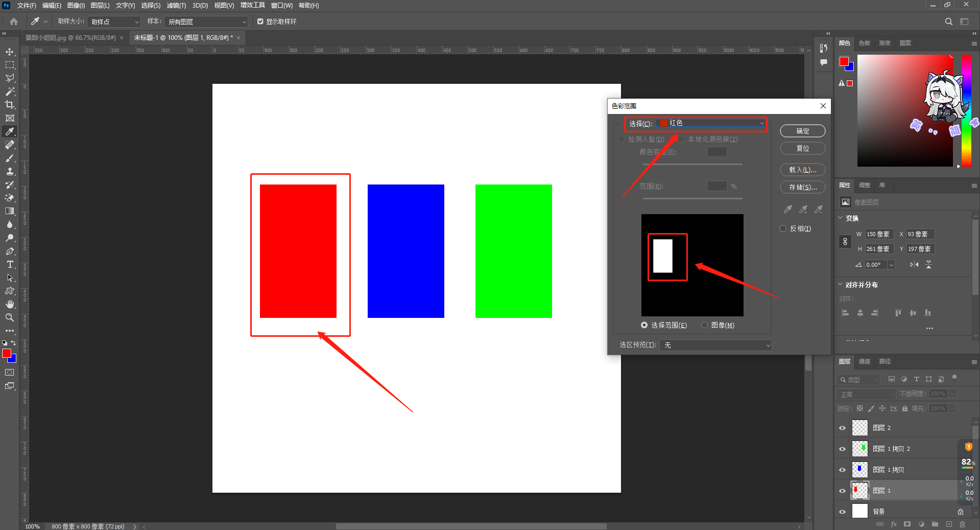Open the Sample Size dropdown 取样点
The width and height of the screenshot is (980, 530).
click(x=114, y=22)
